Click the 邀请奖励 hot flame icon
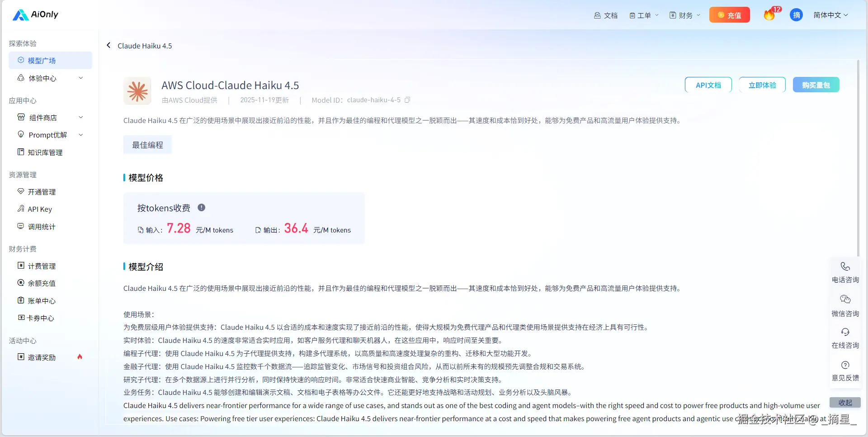 [x=80, y=357]
